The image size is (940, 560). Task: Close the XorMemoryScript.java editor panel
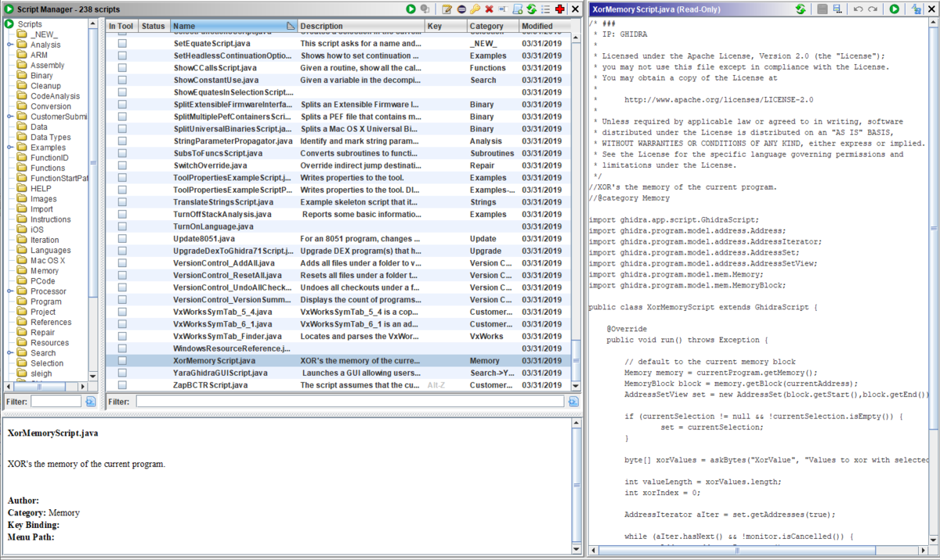point(932,9)
